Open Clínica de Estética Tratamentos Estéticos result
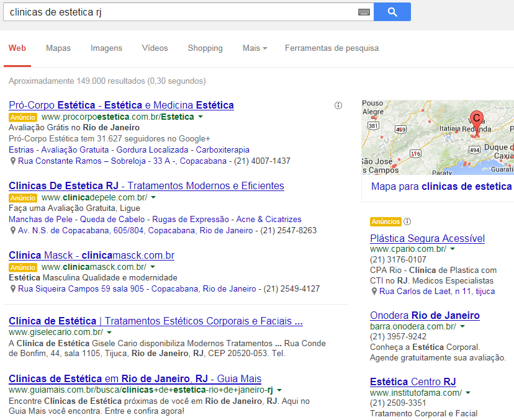The height and width of the screenshot is (420, 514). [156, 321]
